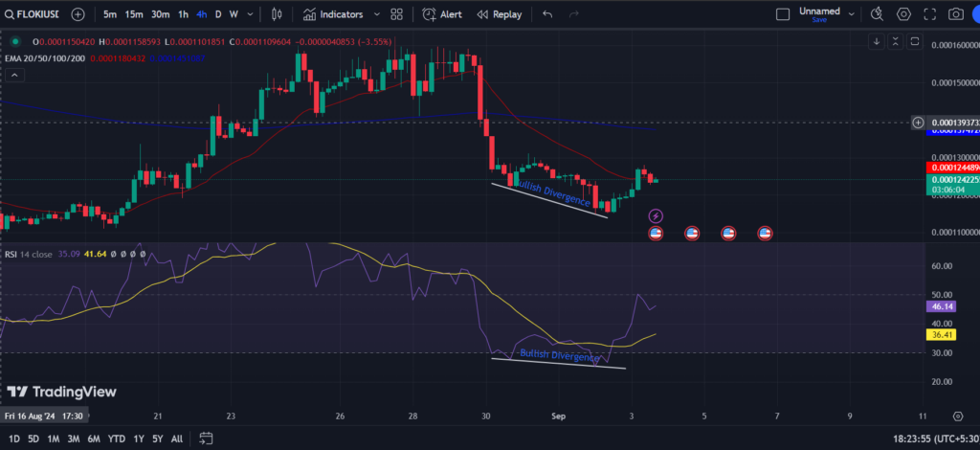Click the move pane down arrow
980x450 pixels.
point(877,41)
